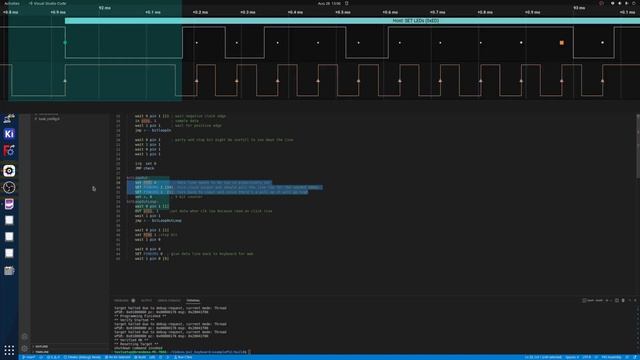Screen dimensions: 640x360
Task: Change the PIO Assembly language mode
Action: 611,357
